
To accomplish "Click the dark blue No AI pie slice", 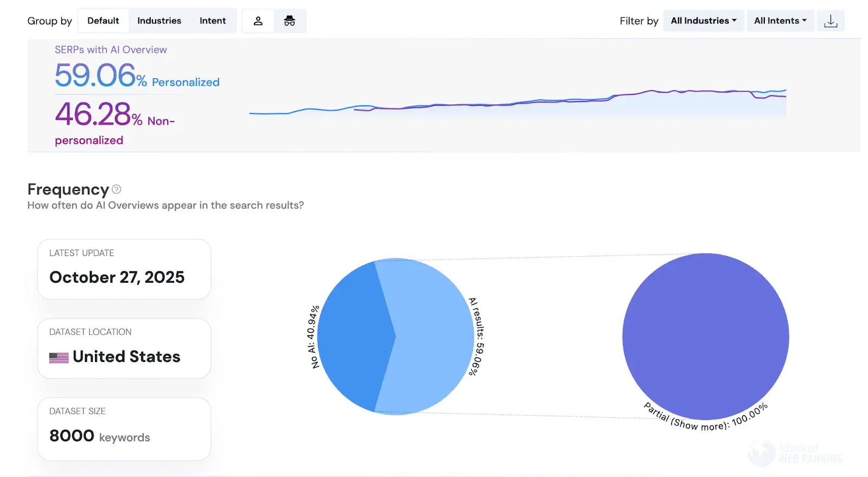I will coord(353,336).
